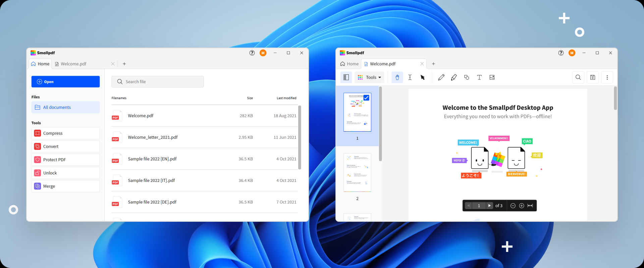Screen dimensions: 644x268
Task: Click the document view scrollbar
Action: pyautogui.click(x=615, y=98)
